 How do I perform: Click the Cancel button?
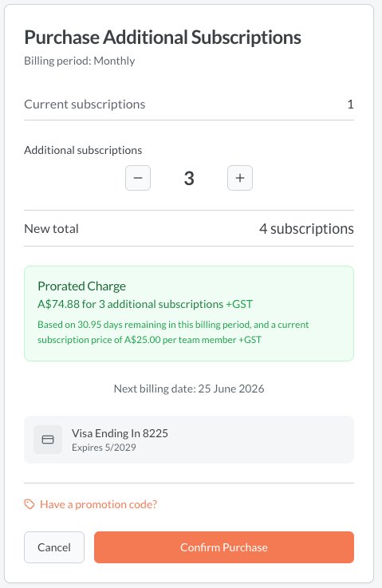(54, 547)
